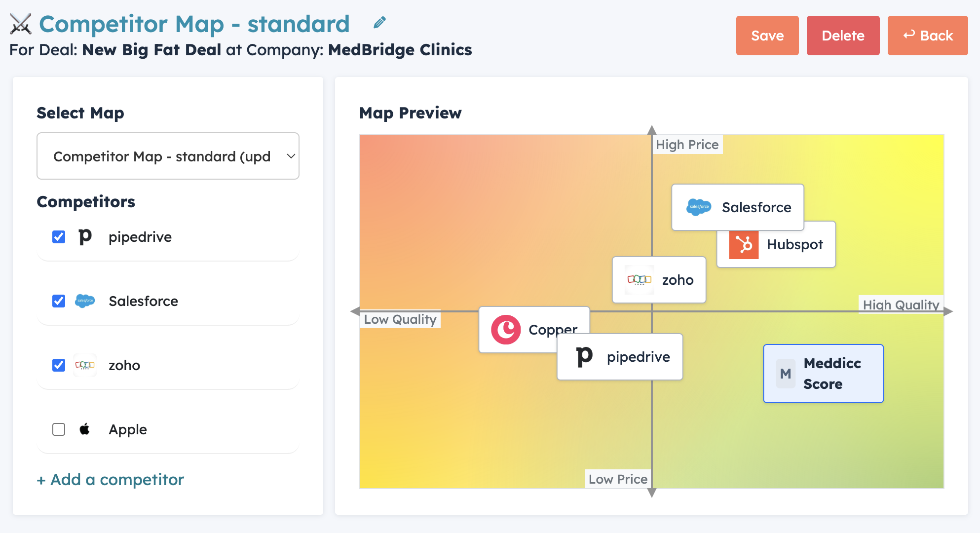Viewport: 980px width, 533px height.
Task: Click Save to store the competitor map
Action: point(767,35)
